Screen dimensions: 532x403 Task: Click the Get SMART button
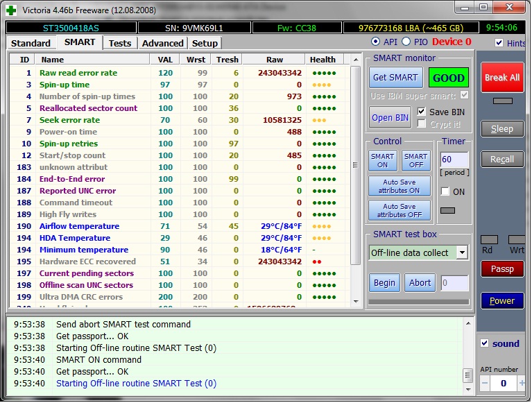395,77
